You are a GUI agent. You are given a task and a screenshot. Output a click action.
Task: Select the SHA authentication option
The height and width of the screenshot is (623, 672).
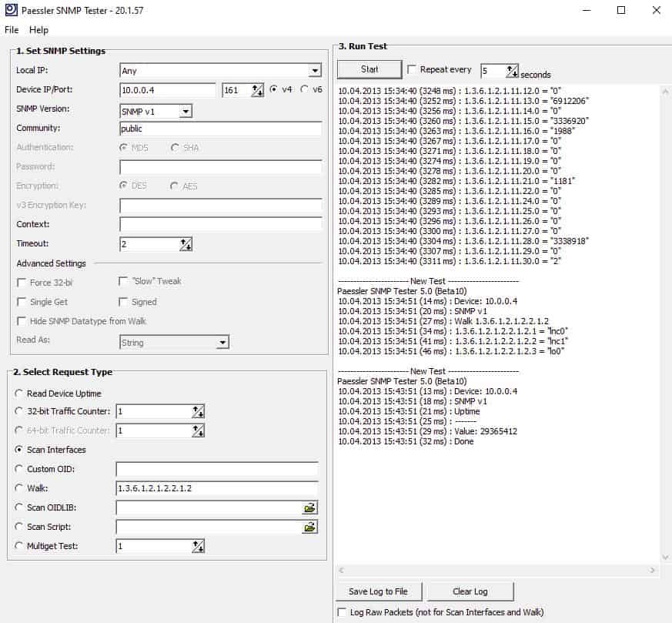(175, 148)
